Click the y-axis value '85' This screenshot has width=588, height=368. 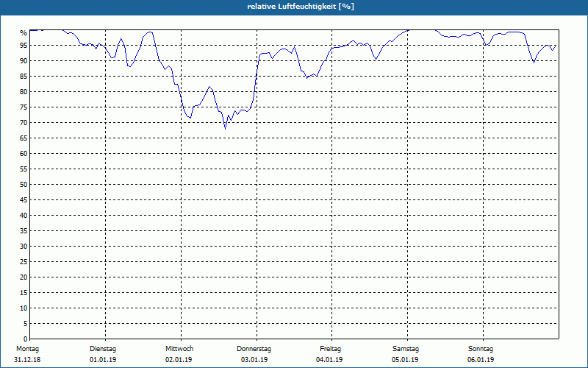click(x=24, y=77)
